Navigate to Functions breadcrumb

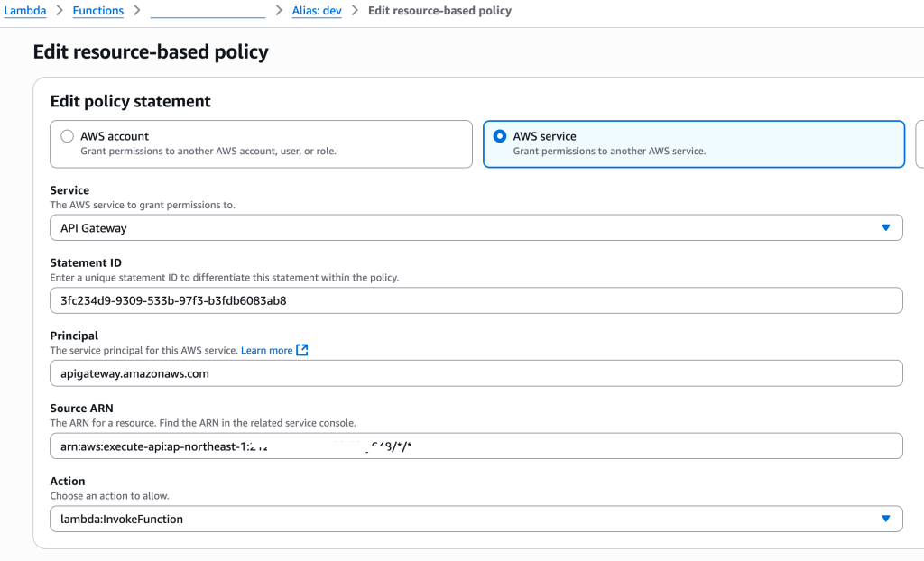coord(97,11)
